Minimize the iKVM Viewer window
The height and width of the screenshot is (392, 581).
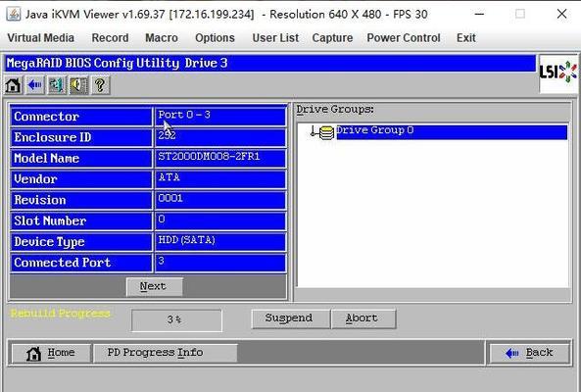[479, 14]
